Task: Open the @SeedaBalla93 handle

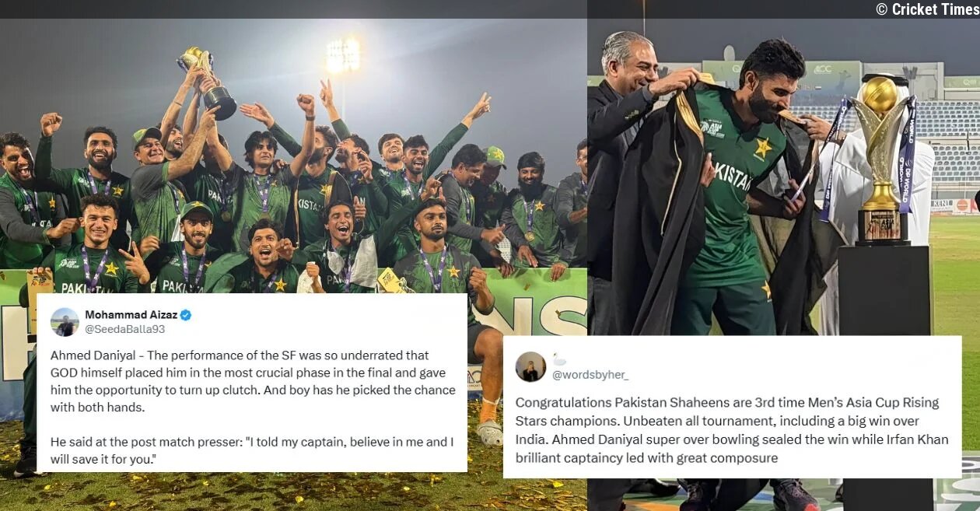Action: coord(124,329)
